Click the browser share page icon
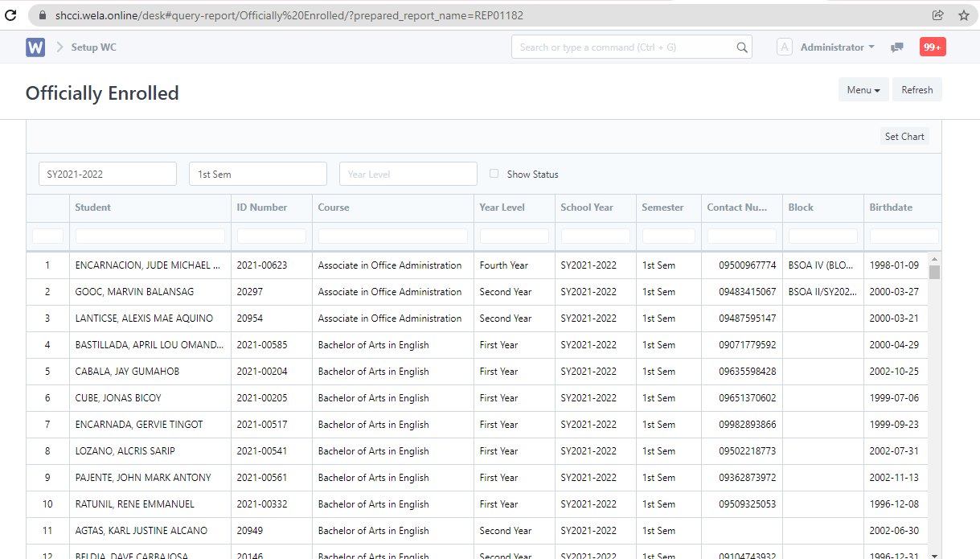980x559 pixels. tap(937, 15)
